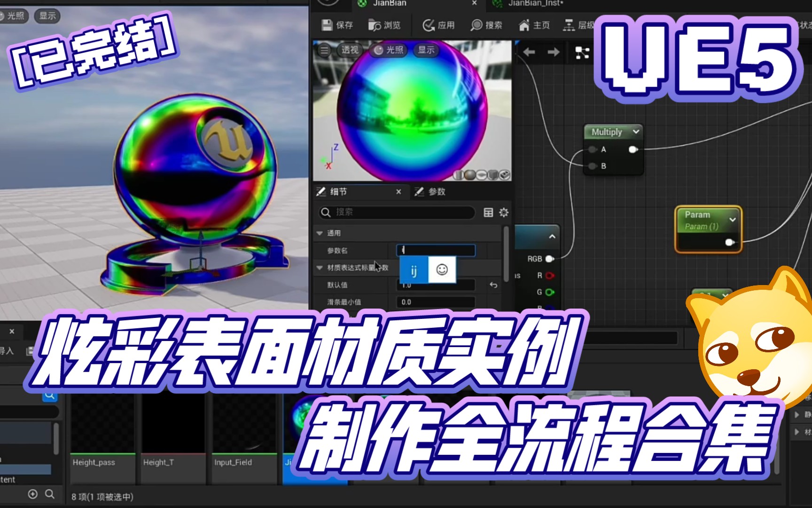Viewport: 812px width, 508px height.
Task: Click the 参数名 parameter name field
Action: [436, 250]
